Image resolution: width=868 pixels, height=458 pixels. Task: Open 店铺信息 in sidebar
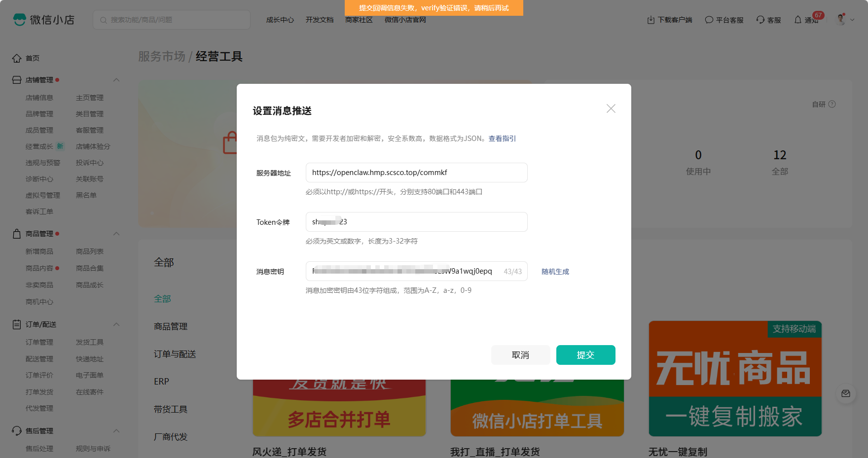tap(39, 98)
